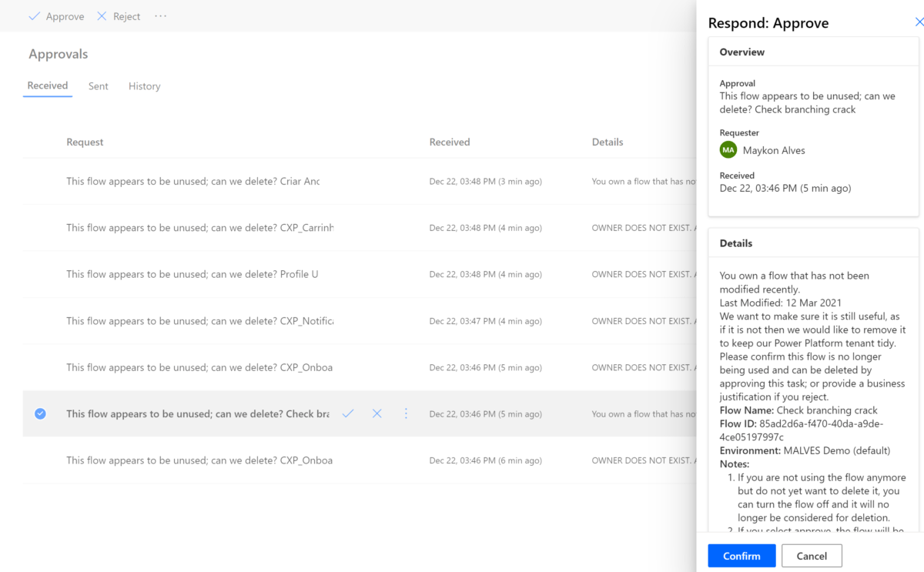Open the CXP_Notific approval request
924x572 pixels.
192,320
